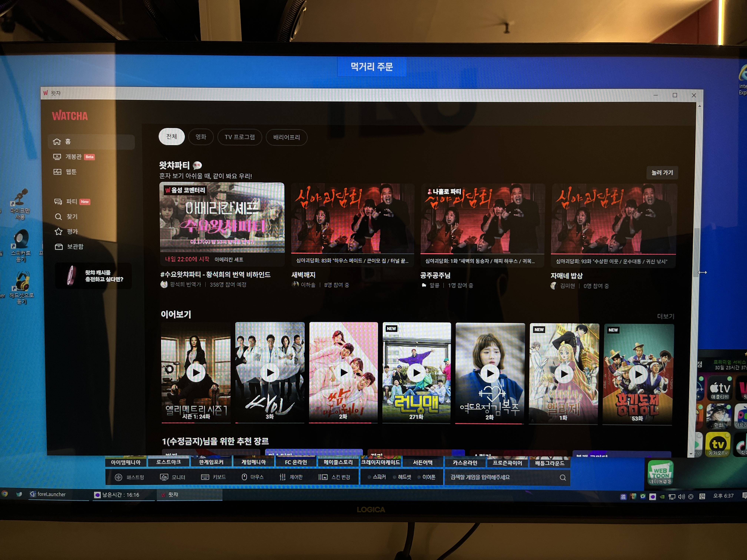Select the 배리어프리 filter chip

(286, 137)
